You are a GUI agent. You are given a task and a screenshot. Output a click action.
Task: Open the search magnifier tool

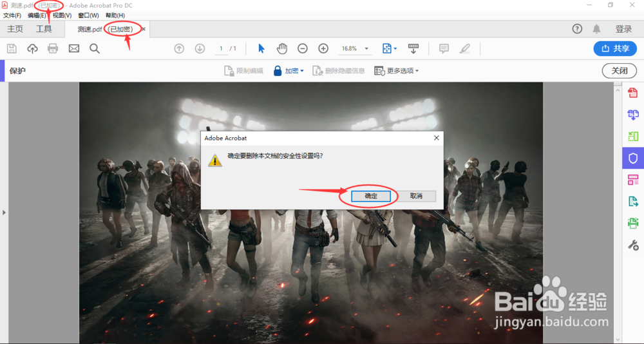[x=95, y=48]
